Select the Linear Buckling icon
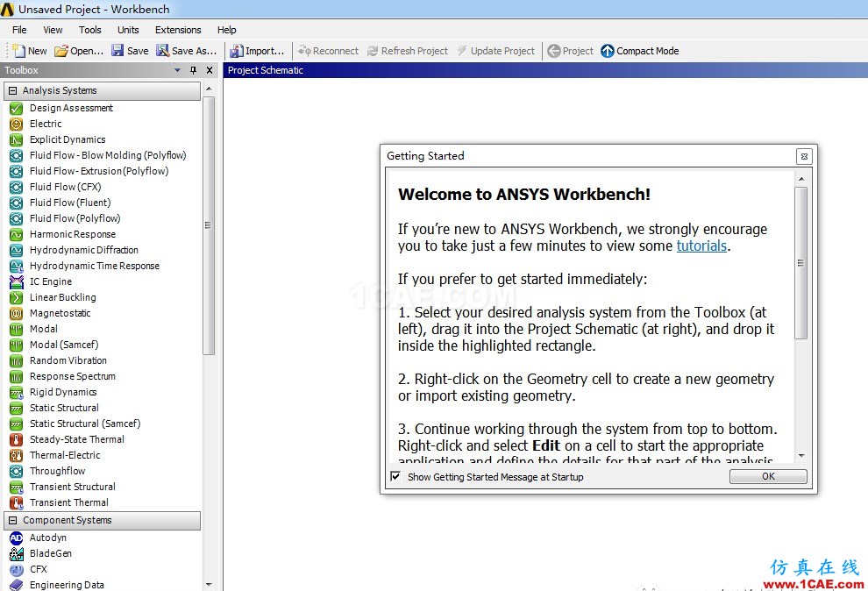This screenshot has height=591, width=868. pos(16,298)
